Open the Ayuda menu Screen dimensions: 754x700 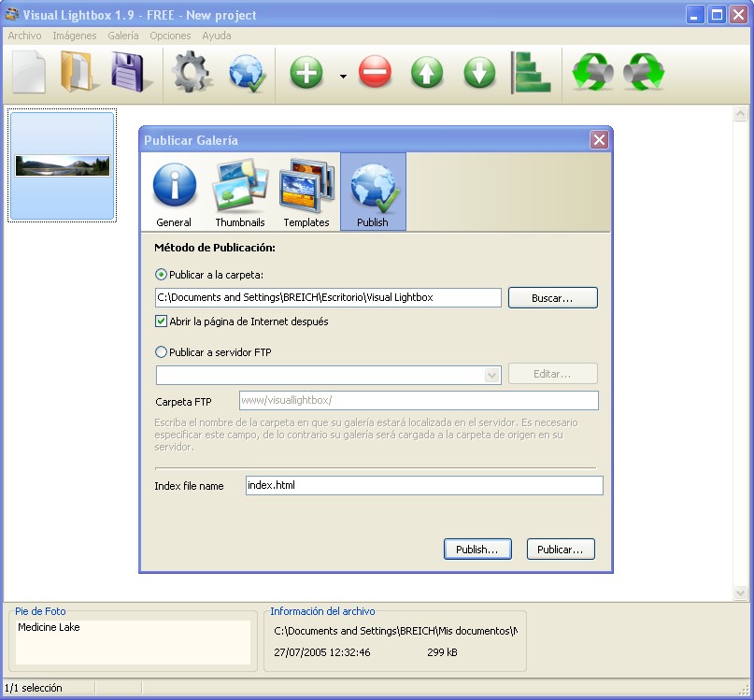[x=217, y=36]
